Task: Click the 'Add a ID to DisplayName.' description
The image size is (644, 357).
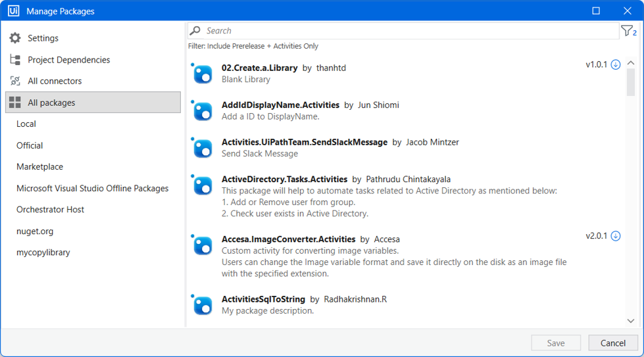Action: [x=270, y=116]
